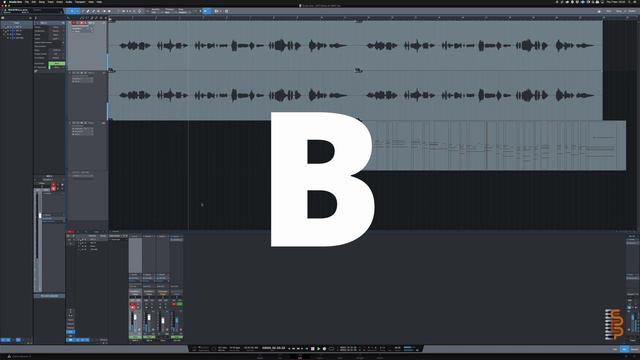Toggle the red record arm on first track header
The image size is (640, 360).
(x=81, y=23)
